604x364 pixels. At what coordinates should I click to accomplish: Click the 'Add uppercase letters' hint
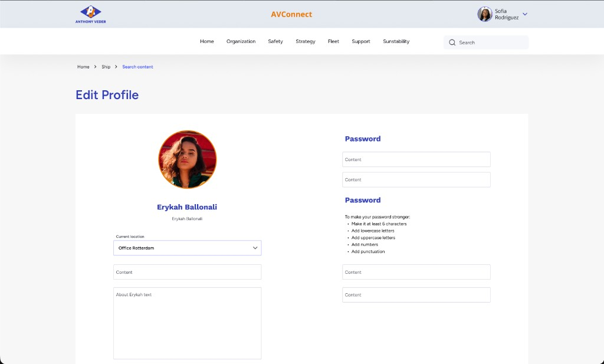(373, 238)
